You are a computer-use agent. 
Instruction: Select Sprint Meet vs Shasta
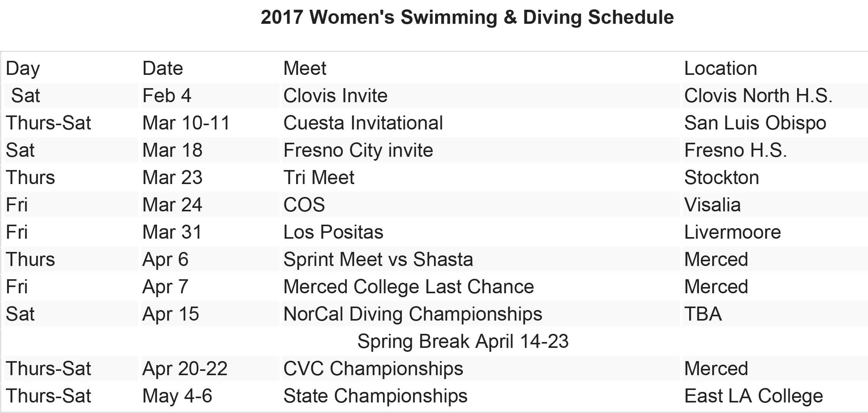(378, 259)
